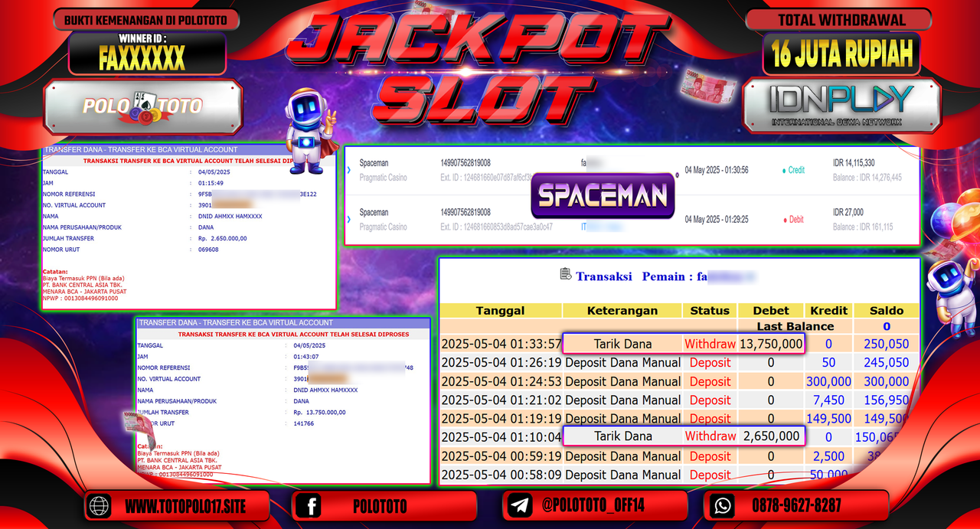Click the IDR 27,000 debit amount
Screen dimensions: 980x529
click(848, 212)
